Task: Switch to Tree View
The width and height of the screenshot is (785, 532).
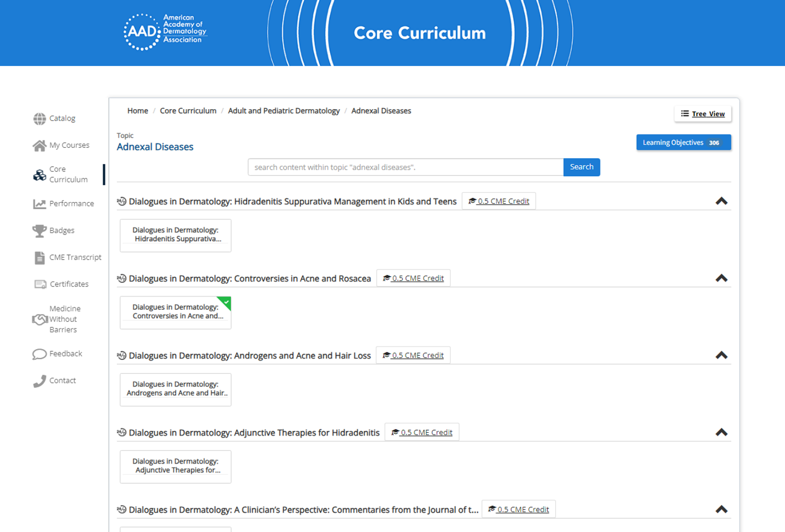Action: click(x=703, y=114)
